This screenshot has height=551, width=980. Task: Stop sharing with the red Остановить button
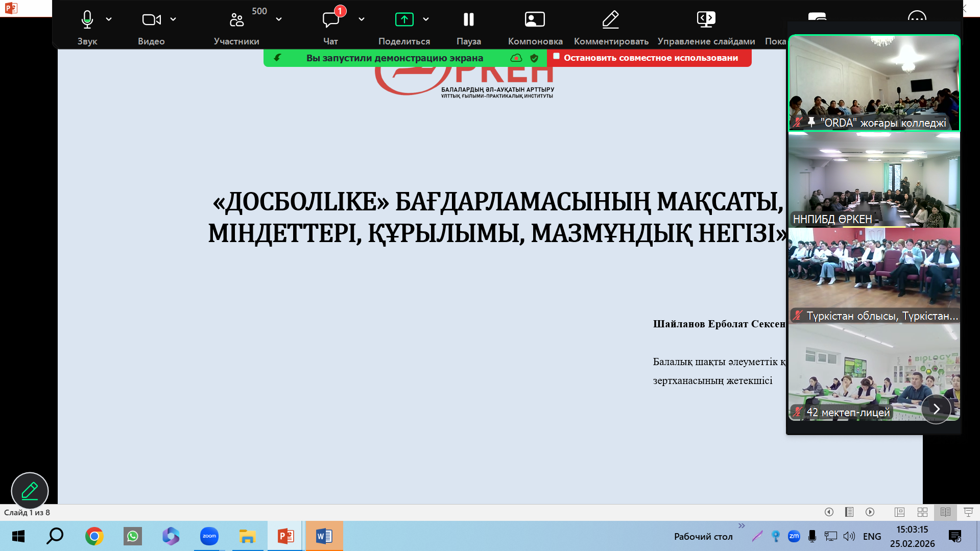click(649, 58)
